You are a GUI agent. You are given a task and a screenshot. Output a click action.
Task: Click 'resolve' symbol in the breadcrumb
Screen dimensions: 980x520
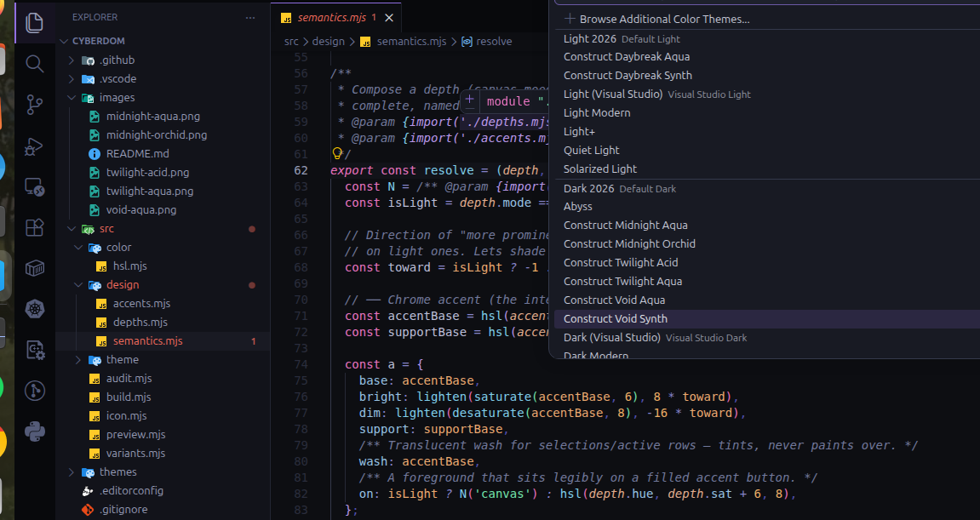(x=494, y=41)
